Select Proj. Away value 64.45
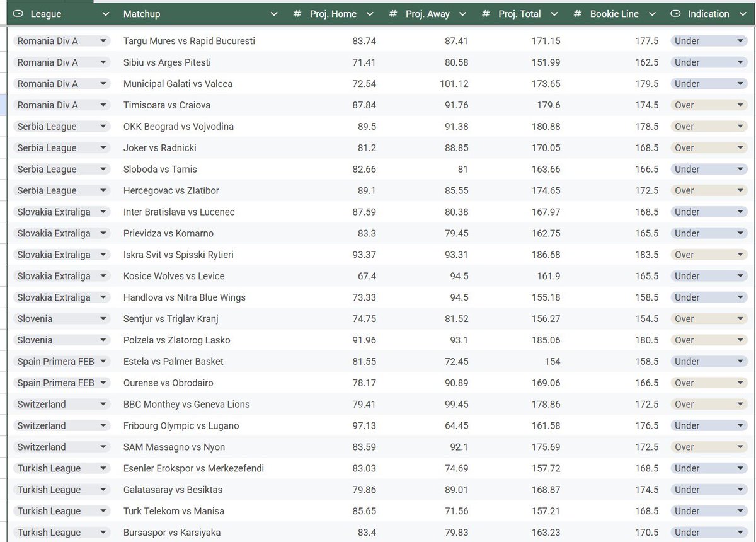The image size is (756, 542). point(456,426)
